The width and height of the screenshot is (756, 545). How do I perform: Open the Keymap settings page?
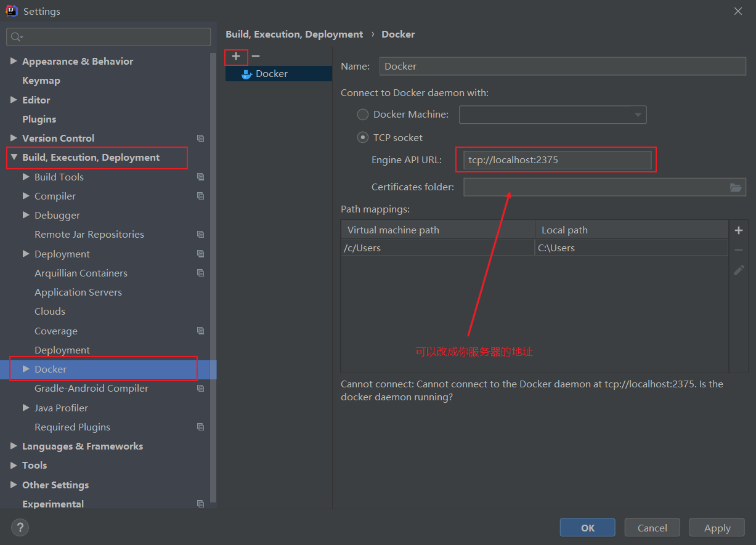tap(41, 81)
